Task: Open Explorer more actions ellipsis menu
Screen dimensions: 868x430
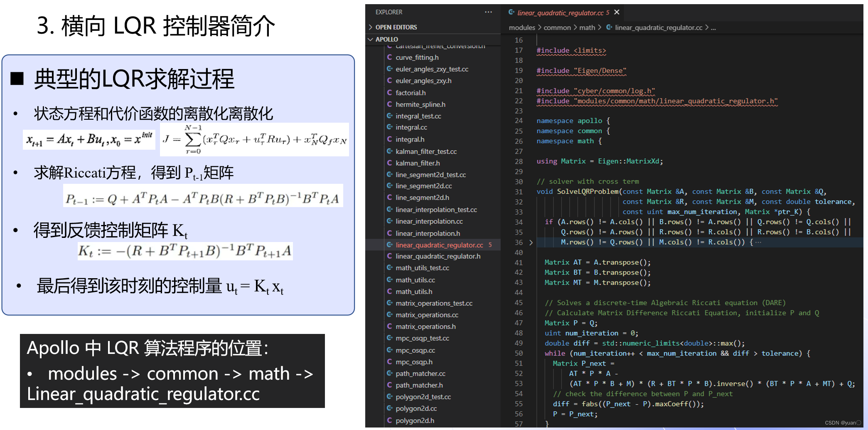Action: 488,12
